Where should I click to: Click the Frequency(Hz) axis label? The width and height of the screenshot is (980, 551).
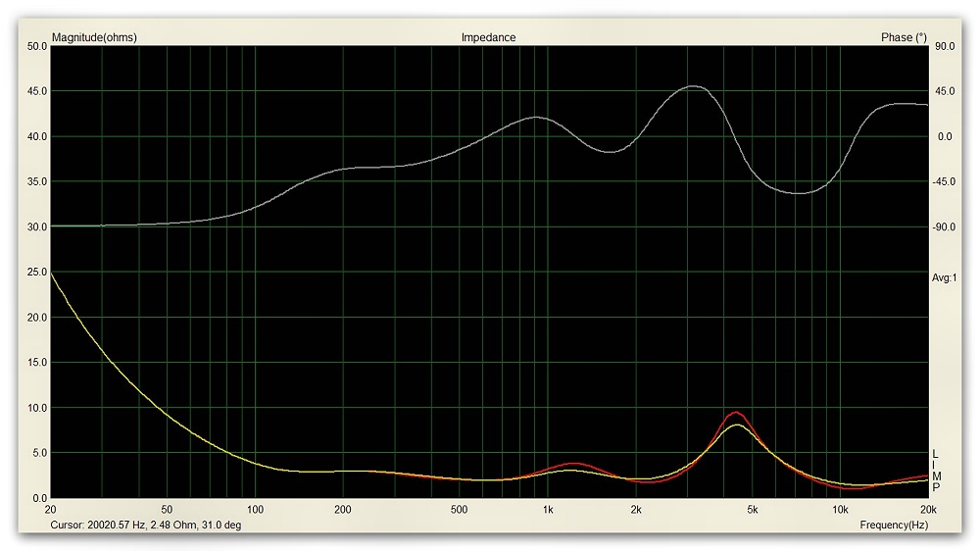pos(893,526)
